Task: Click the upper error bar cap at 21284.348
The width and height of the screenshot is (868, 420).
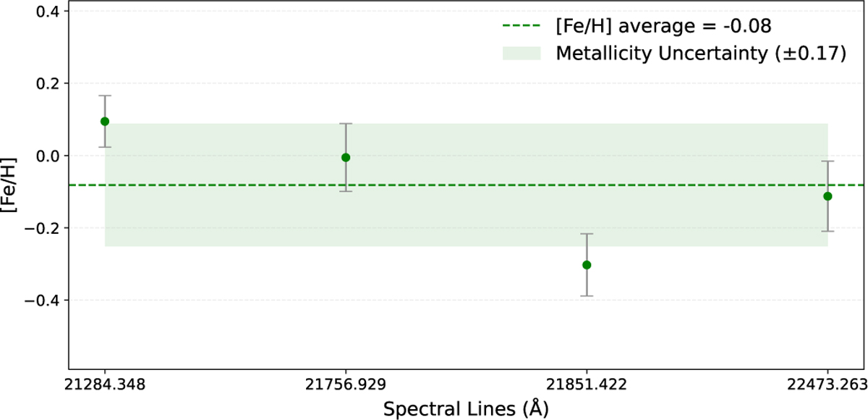Action: [105, 96]
